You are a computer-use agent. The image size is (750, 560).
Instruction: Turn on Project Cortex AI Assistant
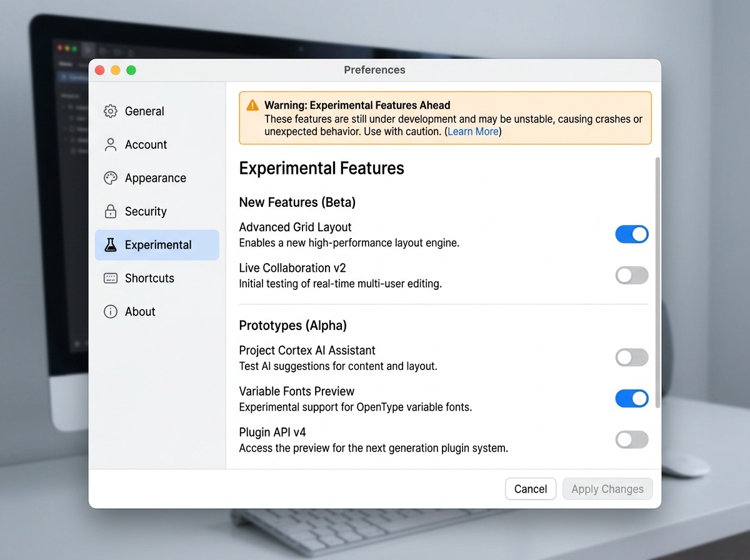632,357
